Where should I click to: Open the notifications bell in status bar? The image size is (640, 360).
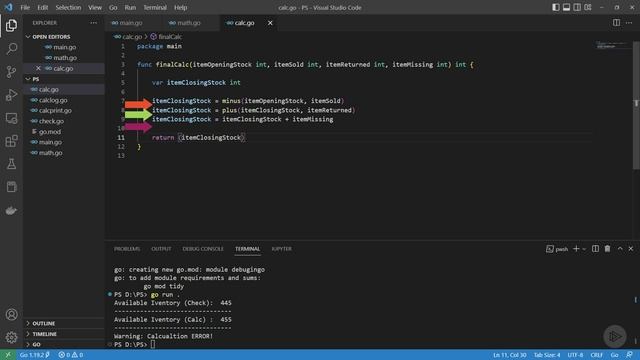(630, 355)
